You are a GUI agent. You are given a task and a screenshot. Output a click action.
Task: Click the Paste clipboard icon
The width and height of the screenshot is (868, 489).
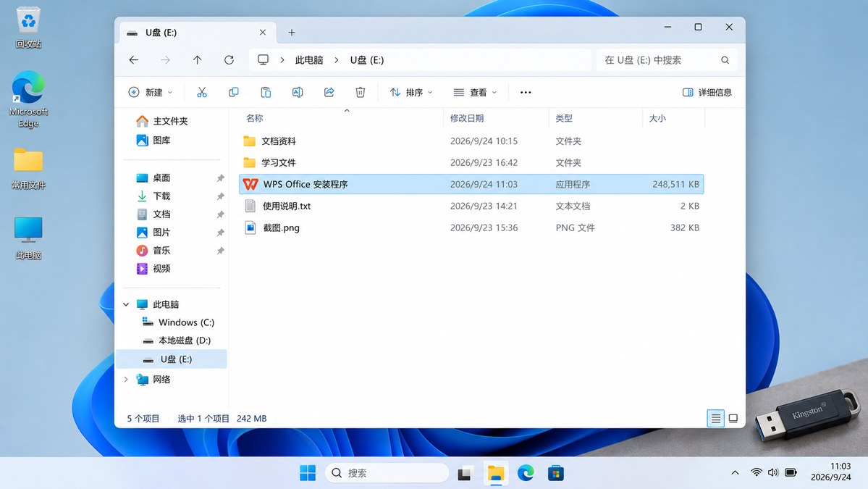click(266, 93)
